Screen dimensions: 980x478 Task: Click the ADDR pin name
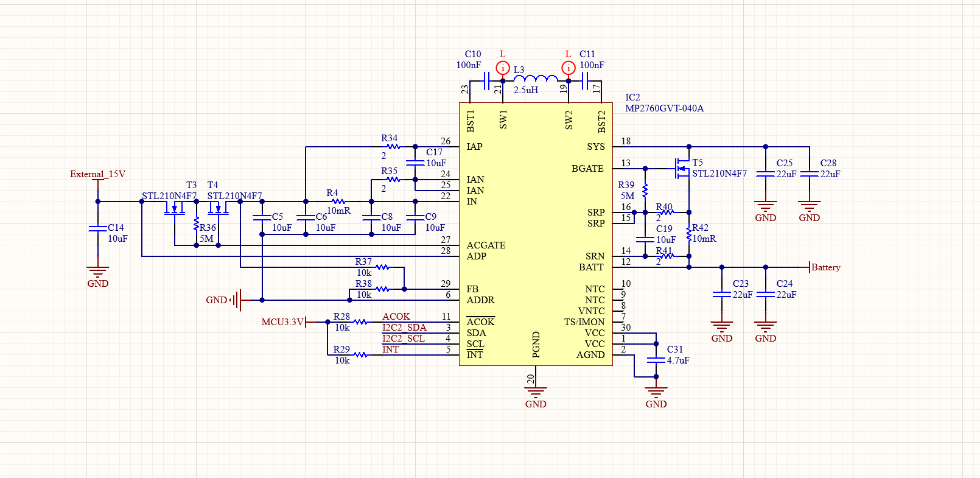pyautogui.click(x=481, y=300)
